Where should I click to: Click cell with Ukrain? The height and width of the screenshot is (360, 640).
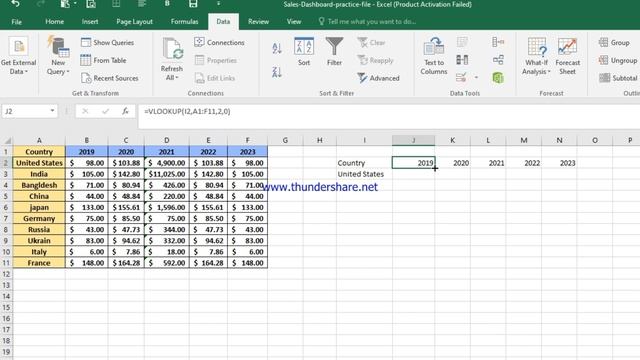coord(39,241)
